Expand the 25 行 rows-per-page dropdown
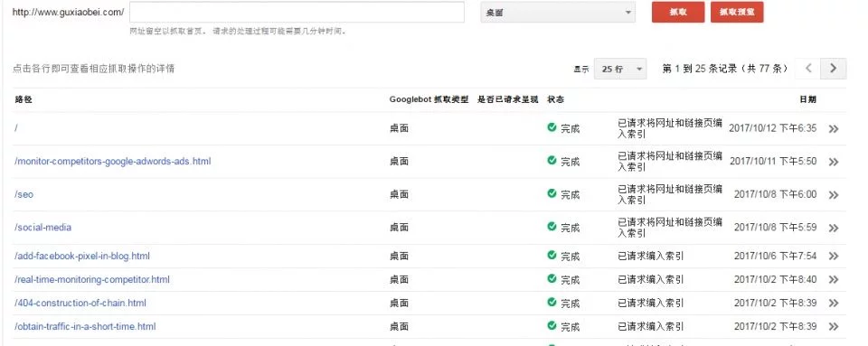The image size is (868, 346). coord(620,69)
